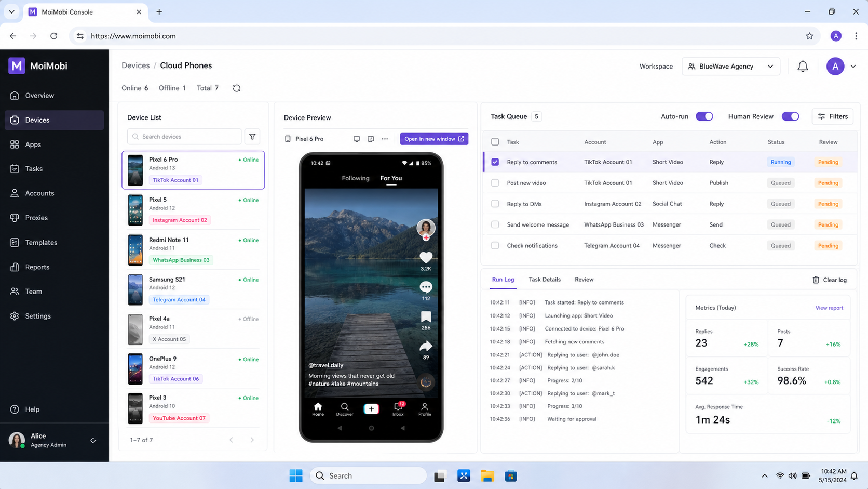Select the Pixel 5 device row
868x489 pixels.
[x=193, y=210]
